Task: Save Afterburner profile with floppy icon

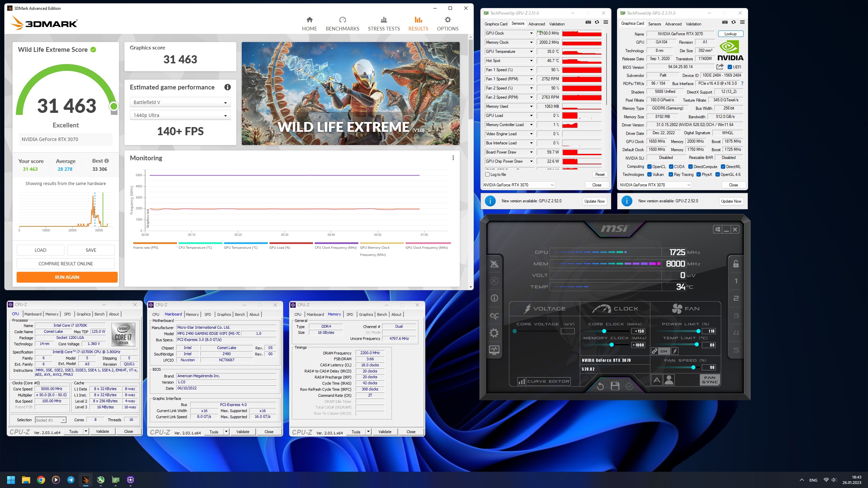Action: (615, 386)
